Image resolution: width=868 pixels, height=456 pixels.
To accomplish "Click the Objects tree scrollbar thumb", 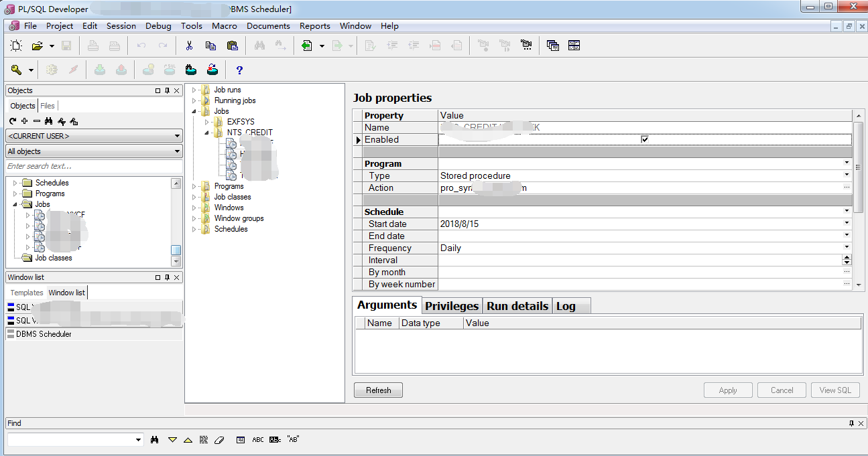I will tap(176, 250).
